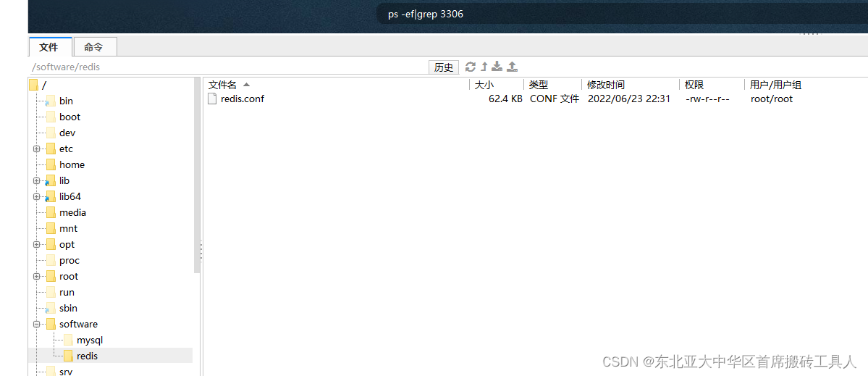Select the mysql folder label in the tree
This screenshot has width=868, height=376.
(90, 340)
